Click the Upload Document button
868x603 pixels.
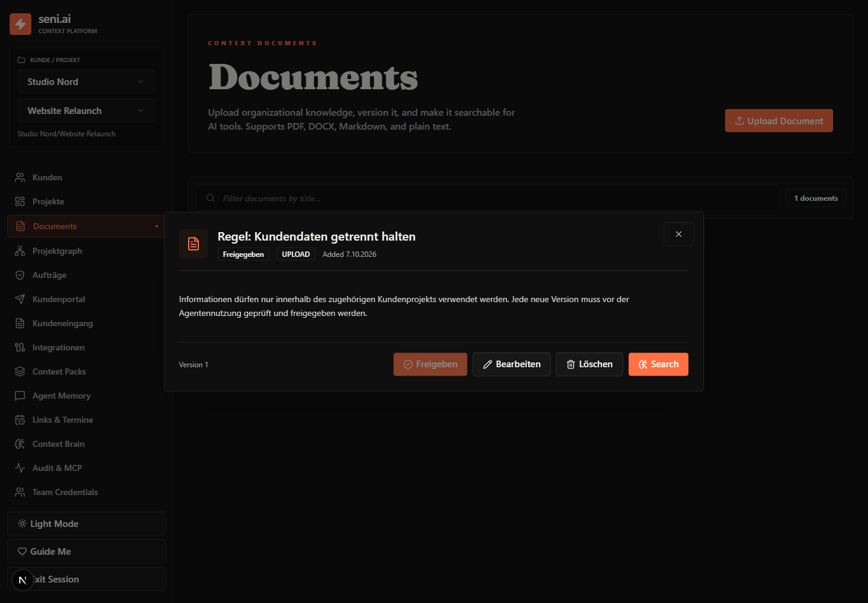pyautogui.click(x=779, y=121)
